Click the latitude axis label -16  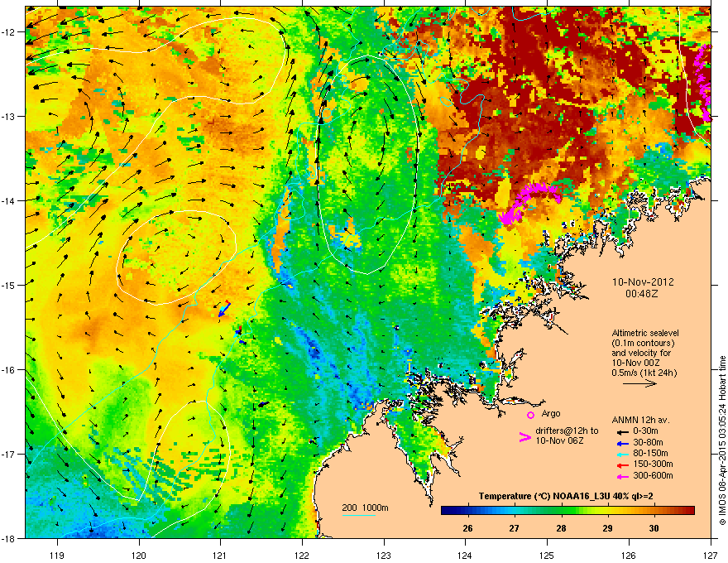point(9,370)
